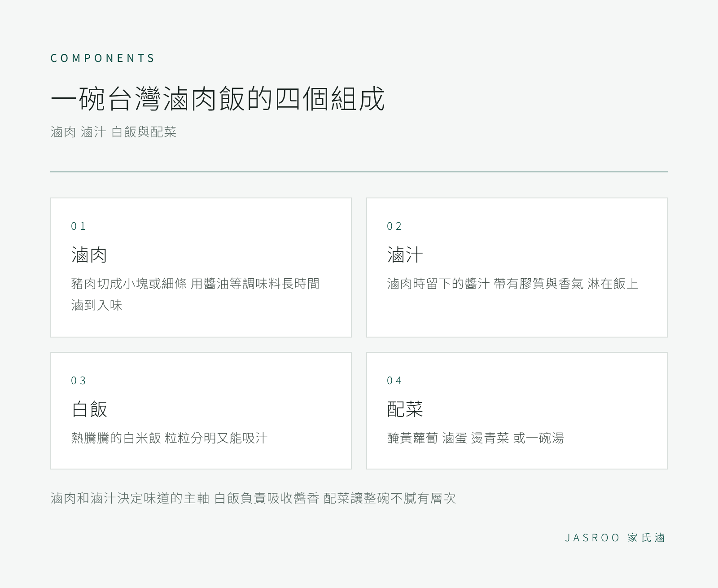
Task: Click description 熱騰騰的白米飯 粒粒分明又能吸汁
Action: (169, 438)
